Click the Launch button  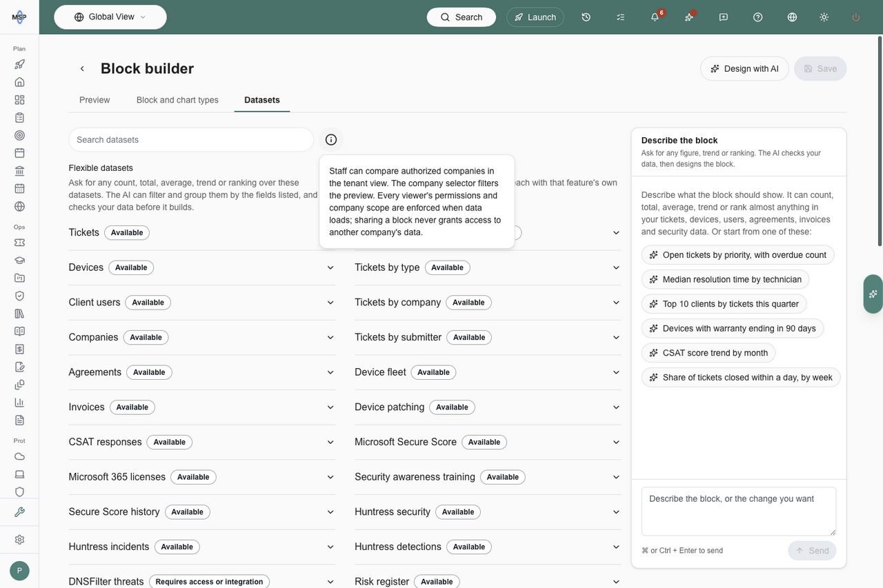pyautogui.click(x=535, y=17)
